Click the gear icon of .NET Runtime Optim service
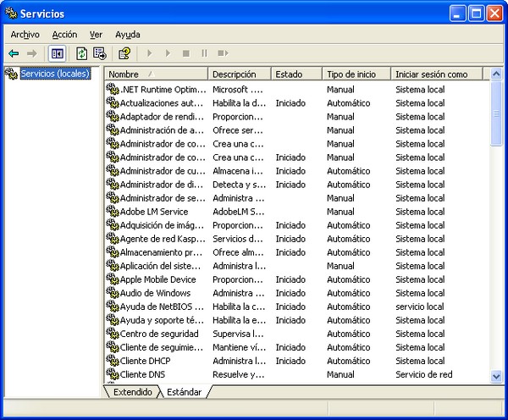Viewport: 508px width, 420px height. click(113, 89)
